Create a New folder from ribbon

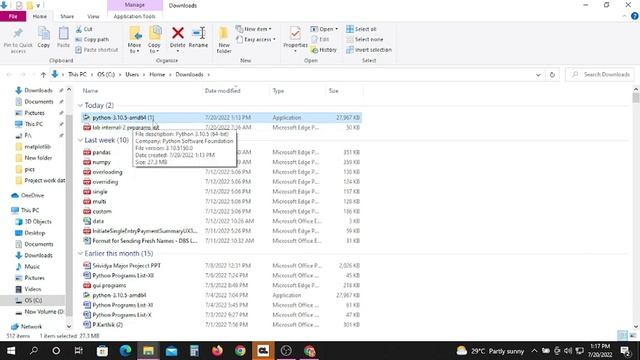224,40
